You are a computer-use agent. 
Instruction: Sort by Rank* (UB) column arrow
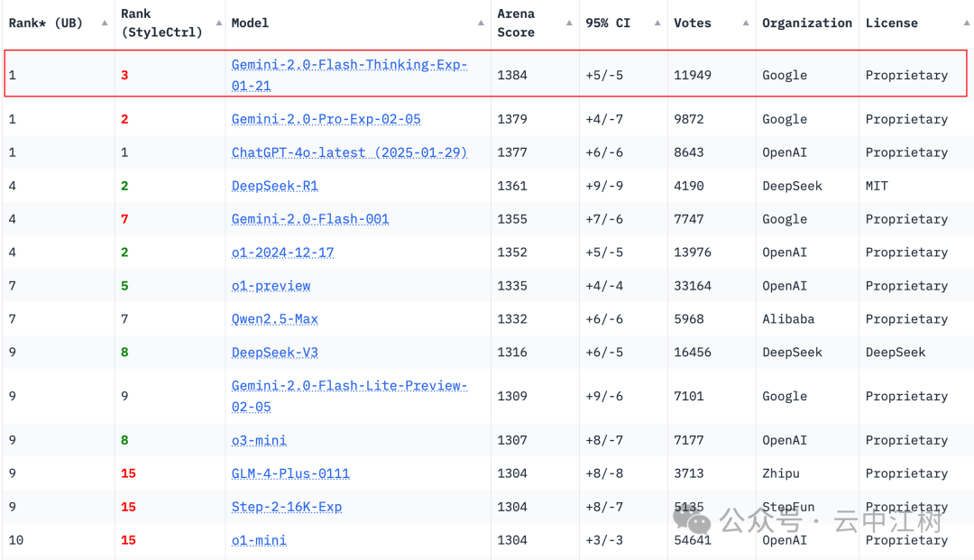[105, 23]
